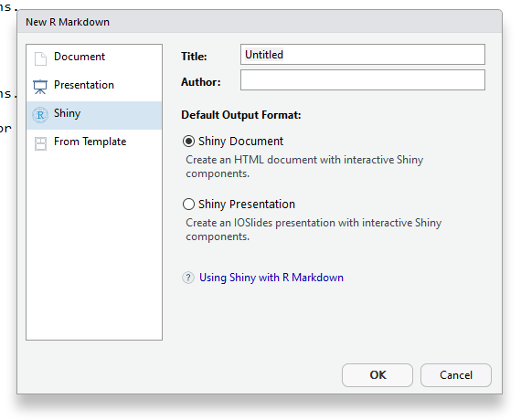Screen dimensions: 521x420
Task: Select the Shiny Presentation radio button
Action: [188, 204]
